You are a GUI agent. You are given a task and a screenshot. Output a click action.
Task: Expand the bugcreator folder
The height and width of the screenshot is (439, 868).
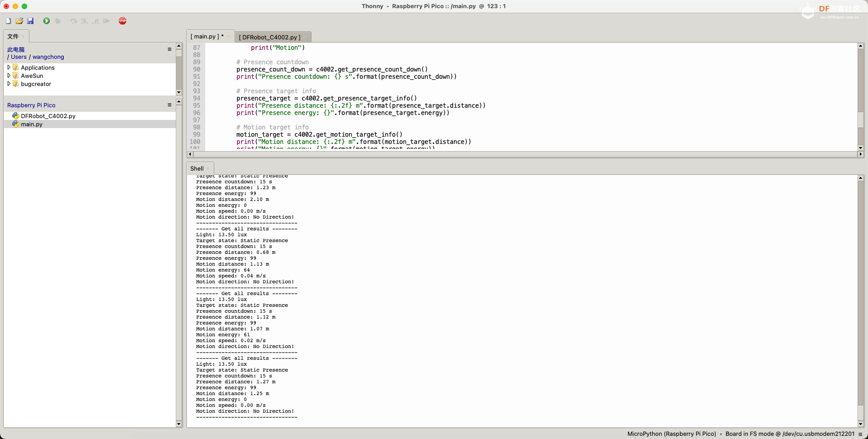point(9,84)
